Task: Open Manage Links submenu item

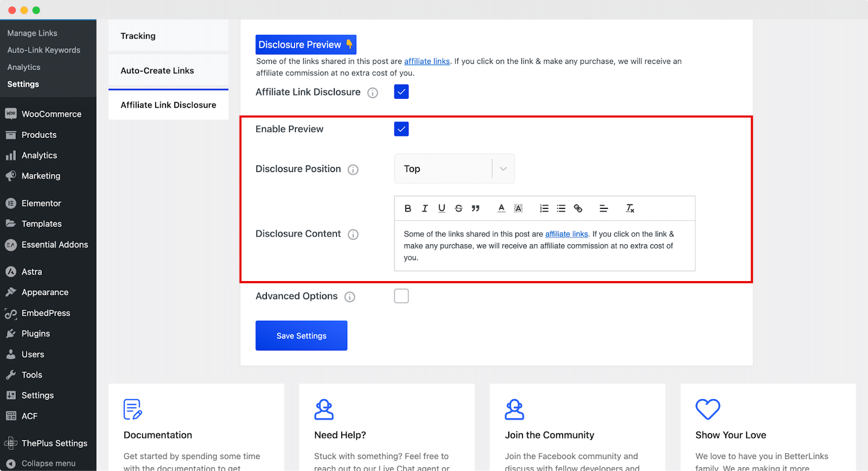Action: click(32, 33)
